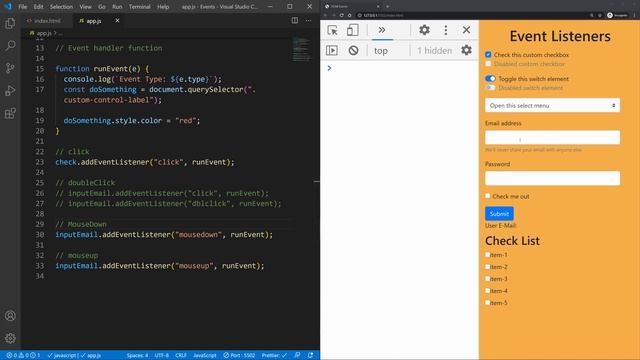This screenshot has width=640, height=360.
Task: Click the editor minimap
Action: click(x=302, y=49)
